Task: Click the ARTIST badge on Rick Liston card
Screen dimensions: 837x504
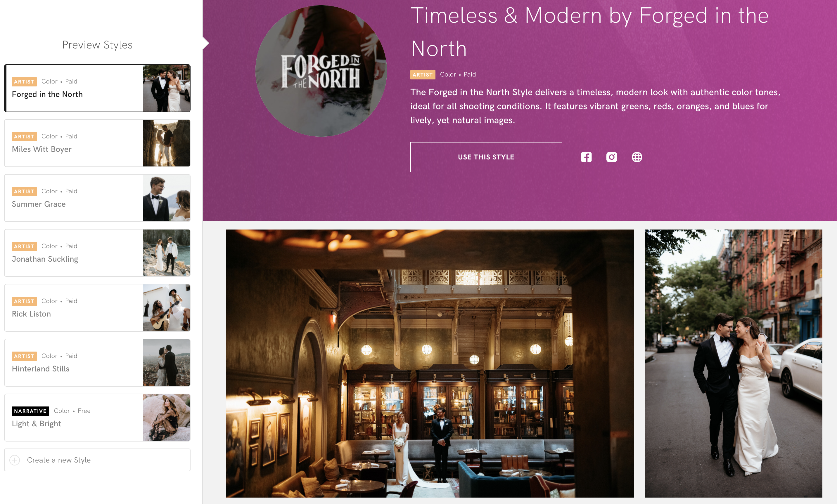Action: pos(24,301)
